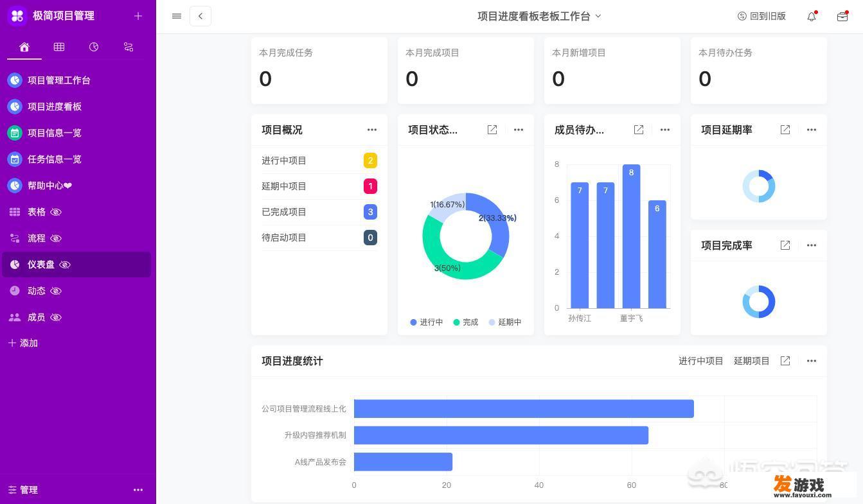Open 帮助中心 in sidebar
863x504 pixels.
76,186
